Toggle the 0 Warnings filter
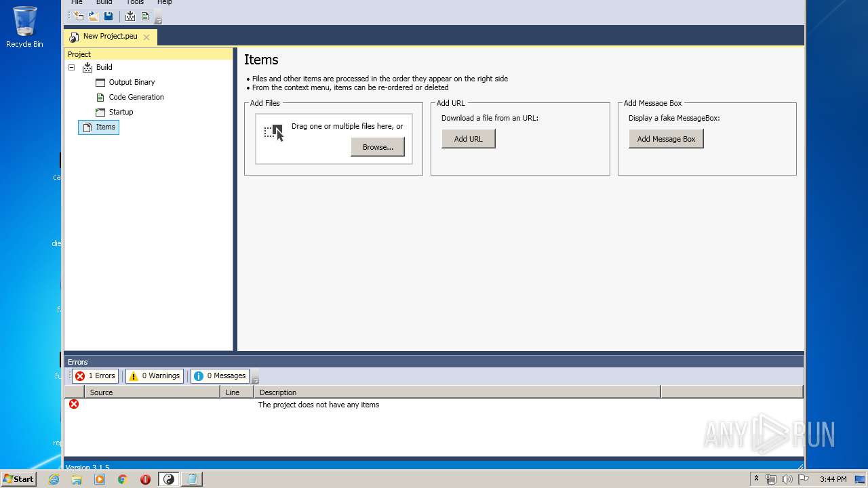 pos(155,376)
